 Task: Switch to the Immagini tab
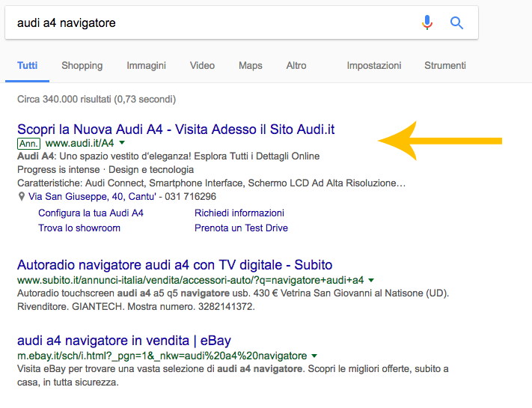point(146,66)
